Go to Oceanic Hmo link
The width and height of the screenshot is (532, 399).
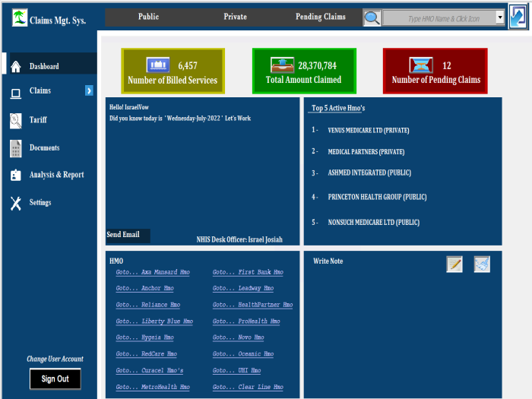point(243,354)
